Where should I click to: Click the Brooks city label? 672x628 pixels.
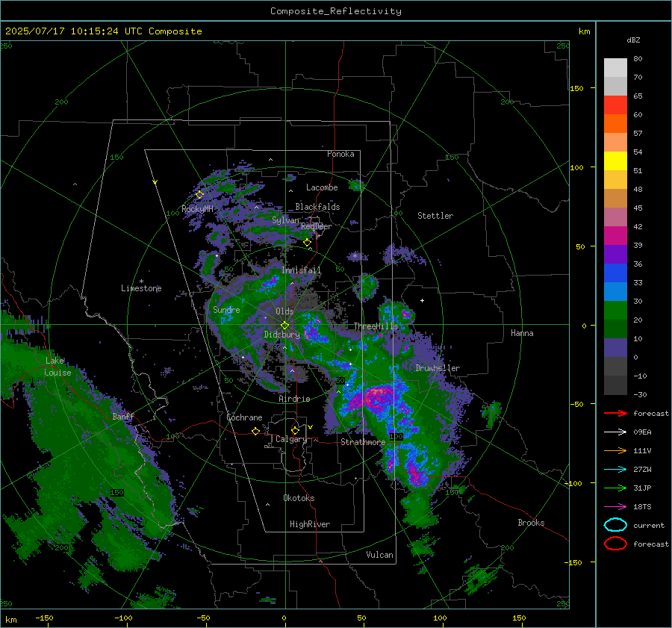531,523
